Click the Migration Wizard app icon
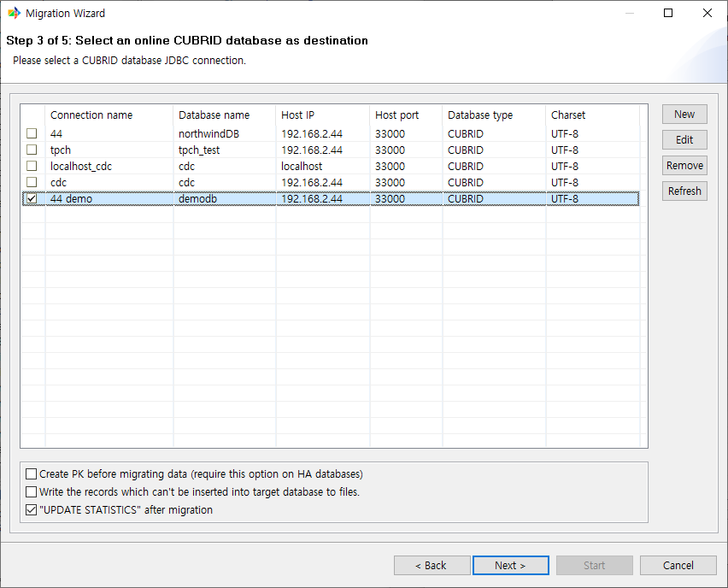 click(15, 14)
